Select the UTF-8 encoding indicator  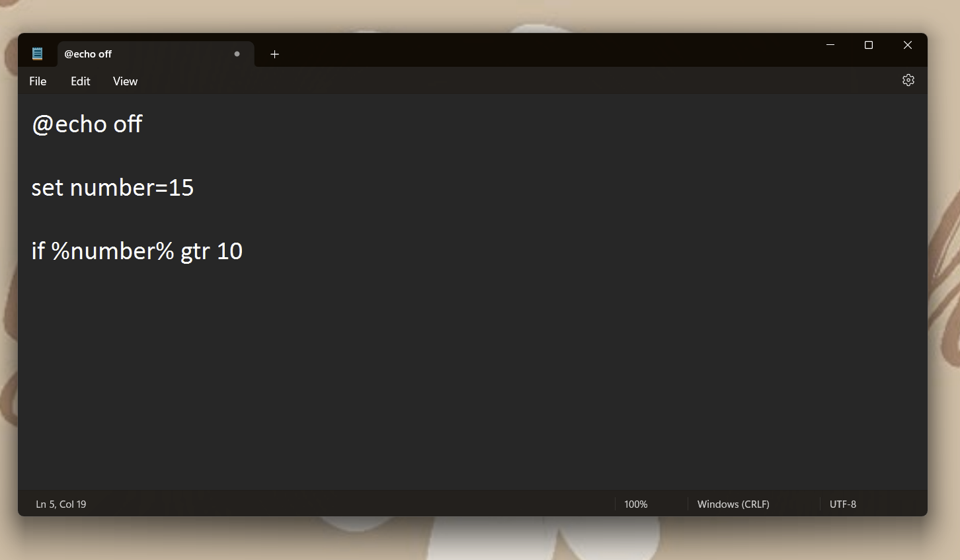click(842, 504)
